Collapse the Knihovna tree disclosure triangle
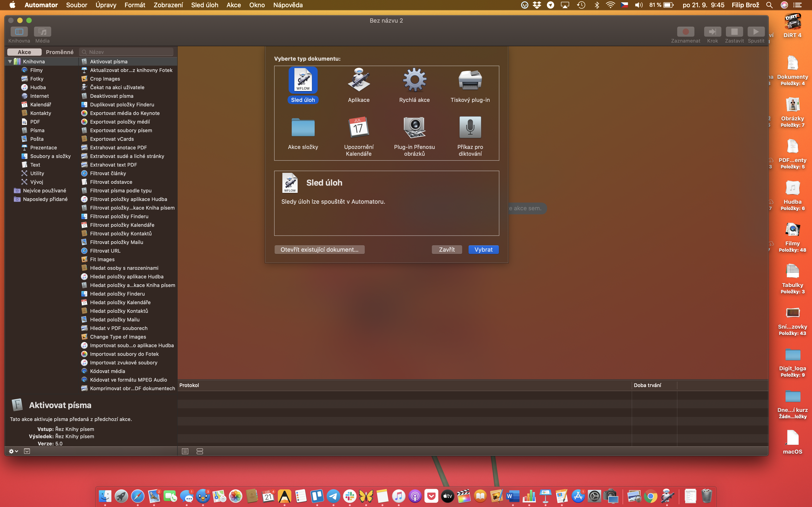The width and height of the screenshot is (812, 507). pos(10,62)
